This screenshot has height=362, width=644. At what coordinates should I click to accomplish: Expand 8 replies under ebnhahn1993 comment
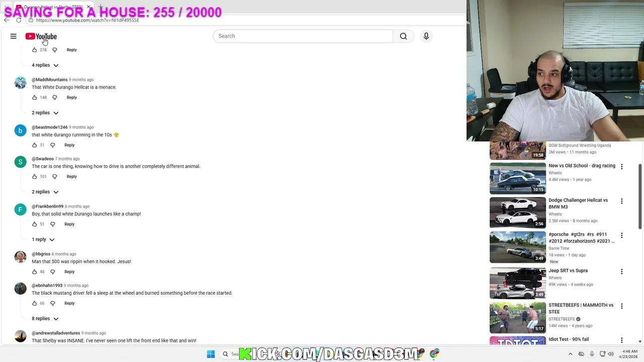click(45, 318)
